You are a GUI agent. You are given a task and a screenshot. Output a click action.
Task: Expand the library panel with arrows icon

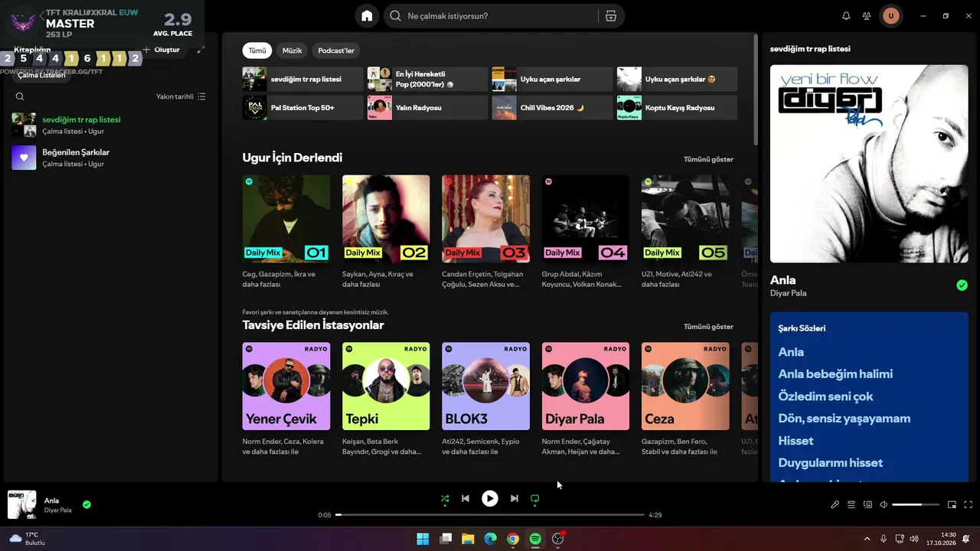(201, 50)
